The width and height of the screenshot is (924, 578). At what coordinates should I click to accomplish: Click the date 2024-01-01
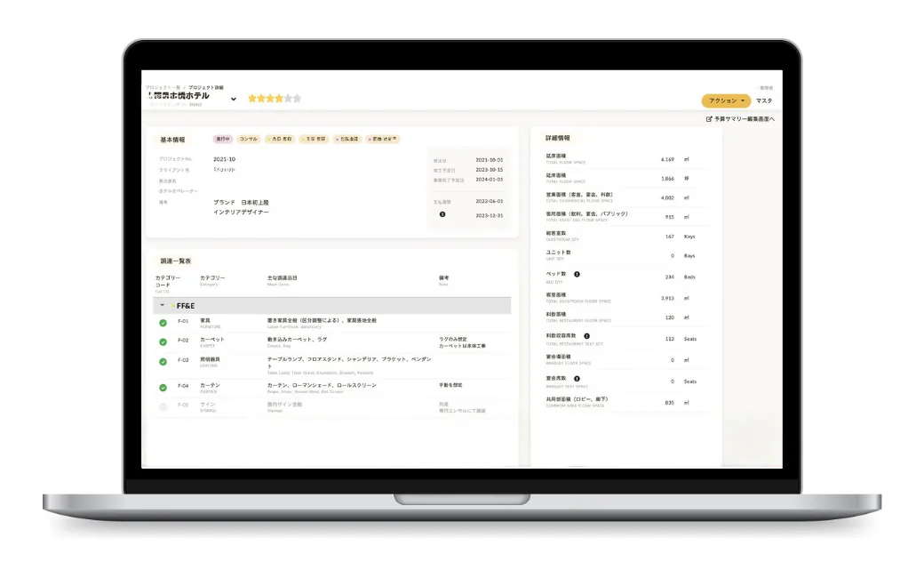click(x=490, y=180)
